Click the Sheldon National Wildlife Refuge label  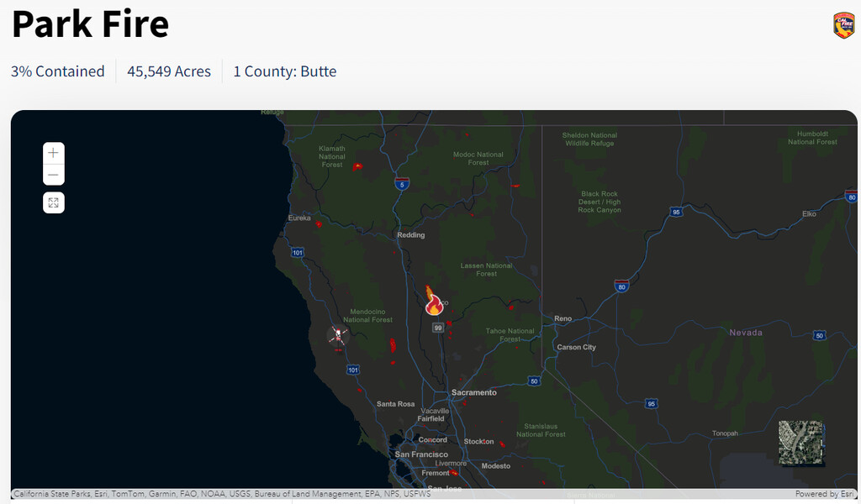589,139
